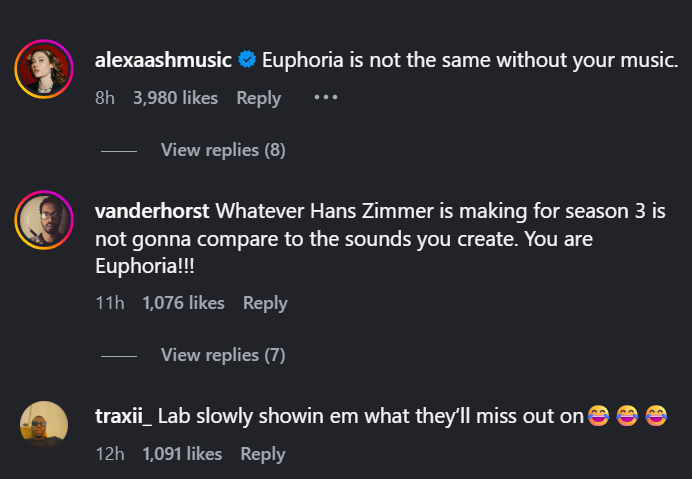The width and height of the screenshot is (692, 479).
Task: Reply to traxii_ comment
Action: tap(263, 454)
